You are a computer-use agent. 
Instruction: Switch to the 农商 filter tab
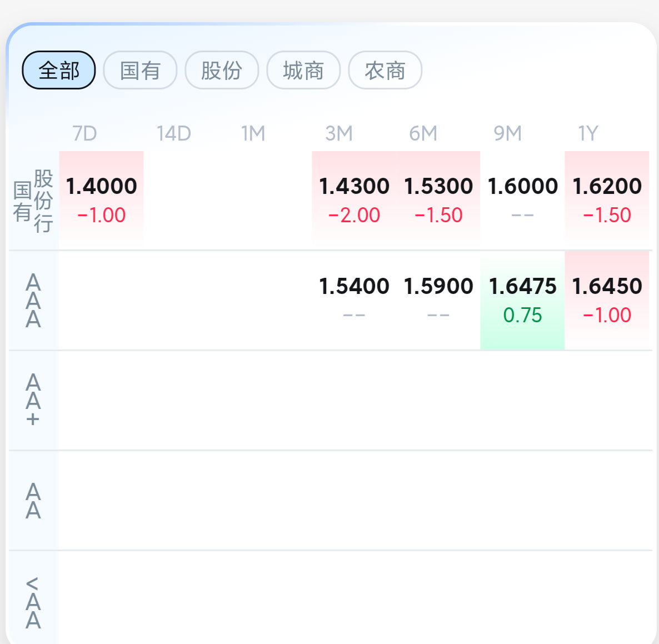pyautogui.click(x=385, y=70)
